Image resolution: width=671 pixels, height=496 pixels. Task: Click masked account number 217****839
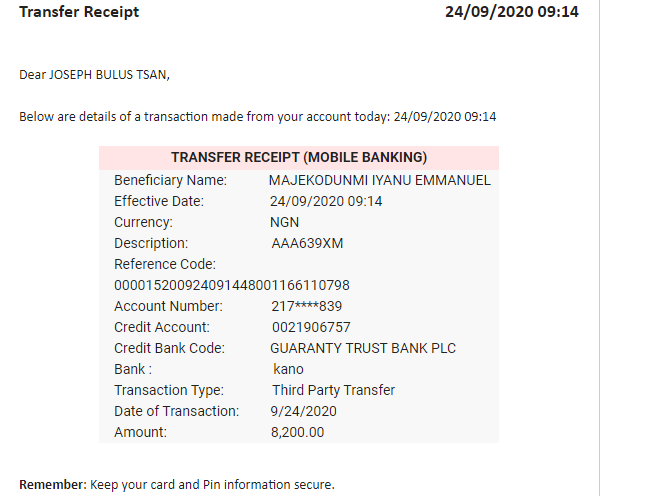(306, 306)
